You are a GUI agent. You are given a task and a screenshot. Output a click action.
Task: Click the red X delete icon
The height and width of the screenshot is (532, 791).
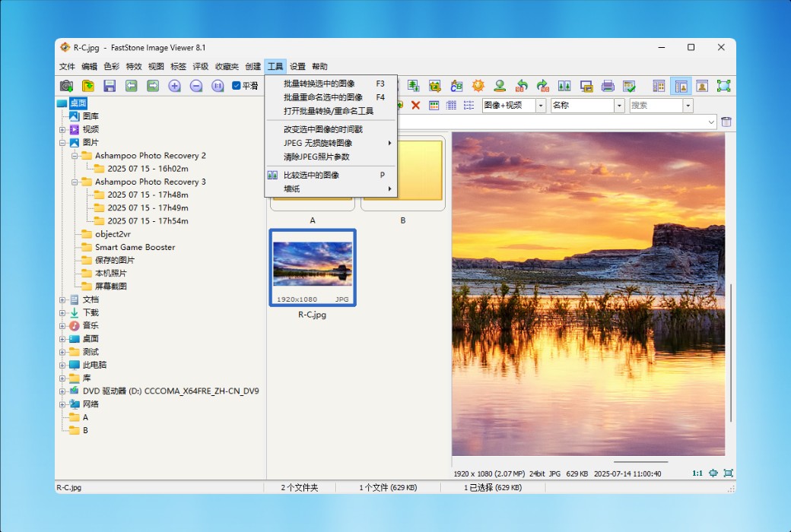click(x=416, y=106)
